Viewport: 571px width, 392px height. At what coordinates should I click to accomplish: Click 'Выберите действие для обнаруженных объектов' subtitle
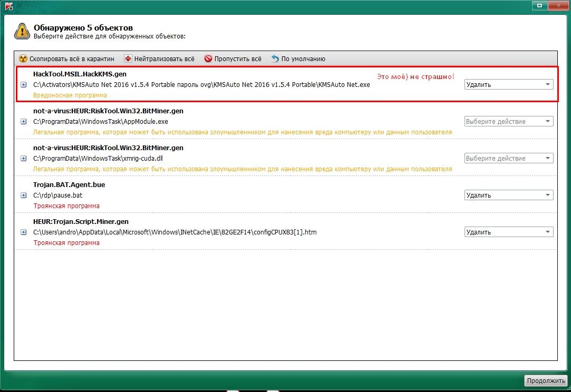point(110,36)
